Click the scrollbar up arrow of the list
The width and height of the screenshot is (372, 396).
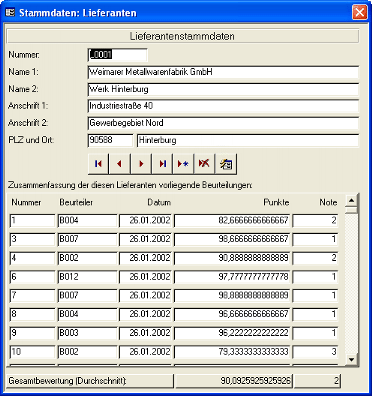tap(351, 201)
